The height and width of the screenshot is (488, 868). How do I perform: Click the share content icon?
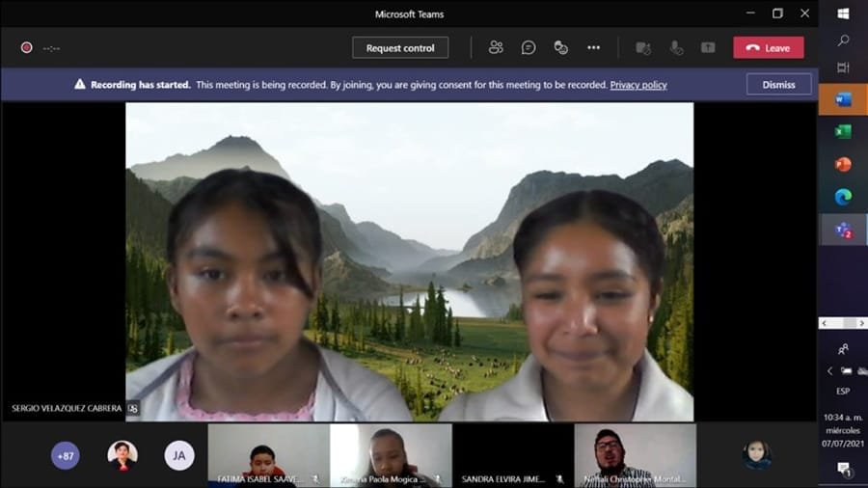point(708,47)
